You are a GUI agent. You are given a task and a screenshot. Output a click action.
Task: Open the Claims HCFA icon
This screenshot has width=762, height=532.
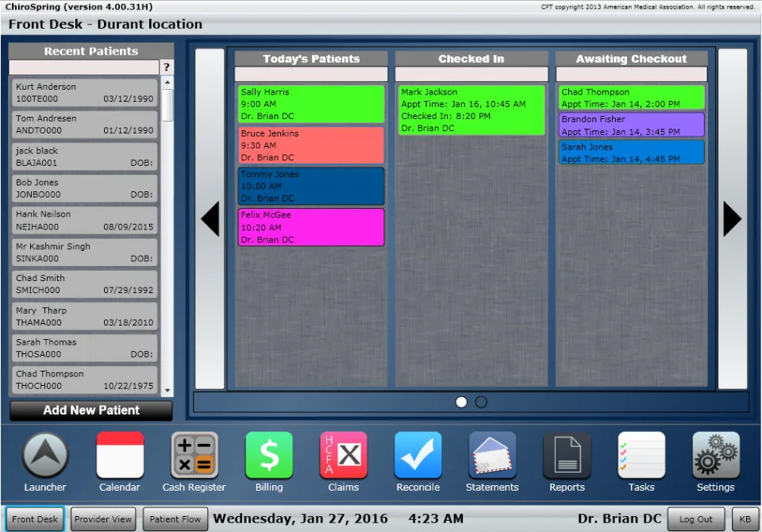[x=344, y=456]
